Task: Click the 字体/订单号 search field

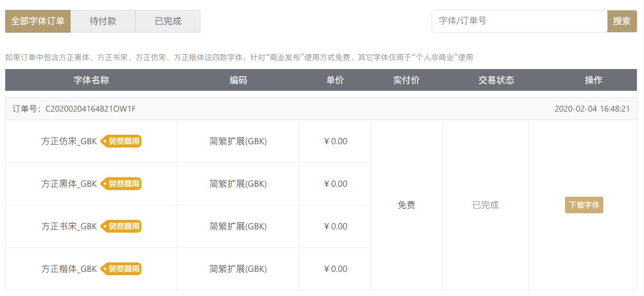Action: tap(519, 21)
